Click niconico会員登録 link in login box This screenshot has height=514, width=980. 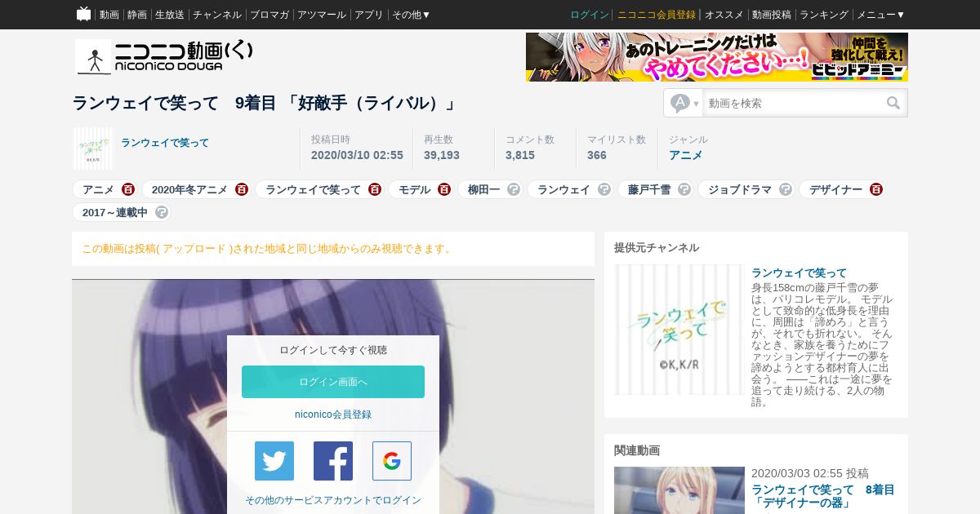(x=333, y=414)
